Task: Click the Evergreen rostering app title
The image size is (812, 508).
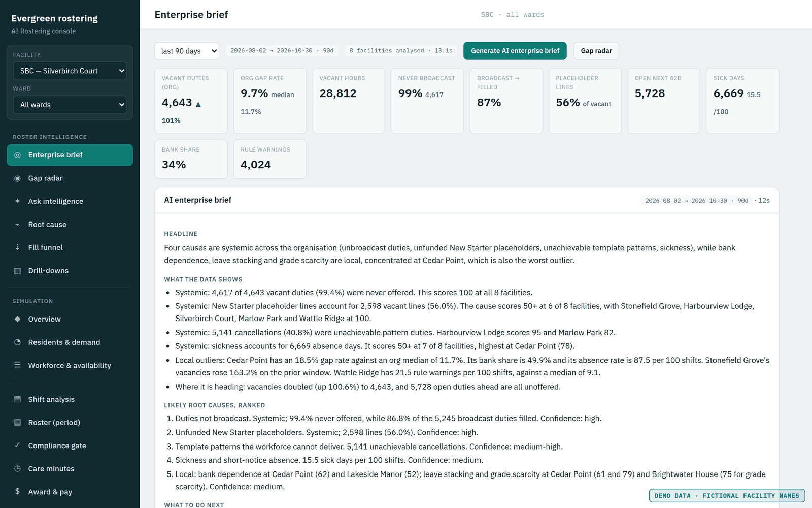Action: click(55, 18)
